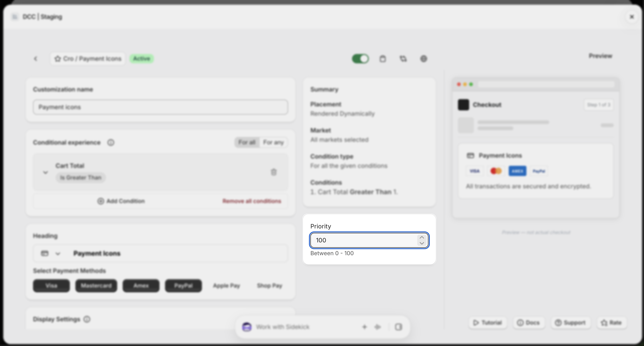
Task: Toggle the Visa payment method
Action: (x=51, y=286)
